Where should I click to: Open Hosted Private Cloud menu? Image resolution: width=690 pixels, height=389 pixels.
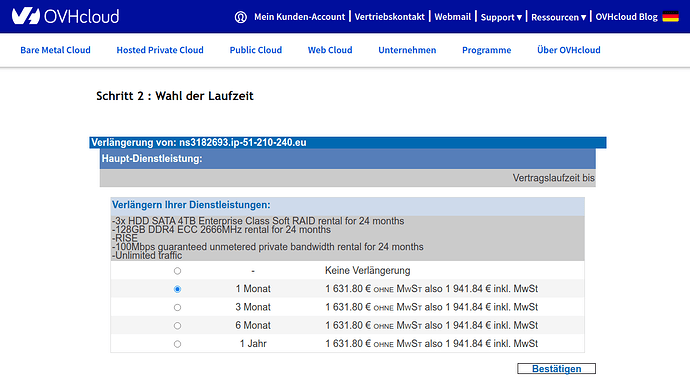[160, 50]
